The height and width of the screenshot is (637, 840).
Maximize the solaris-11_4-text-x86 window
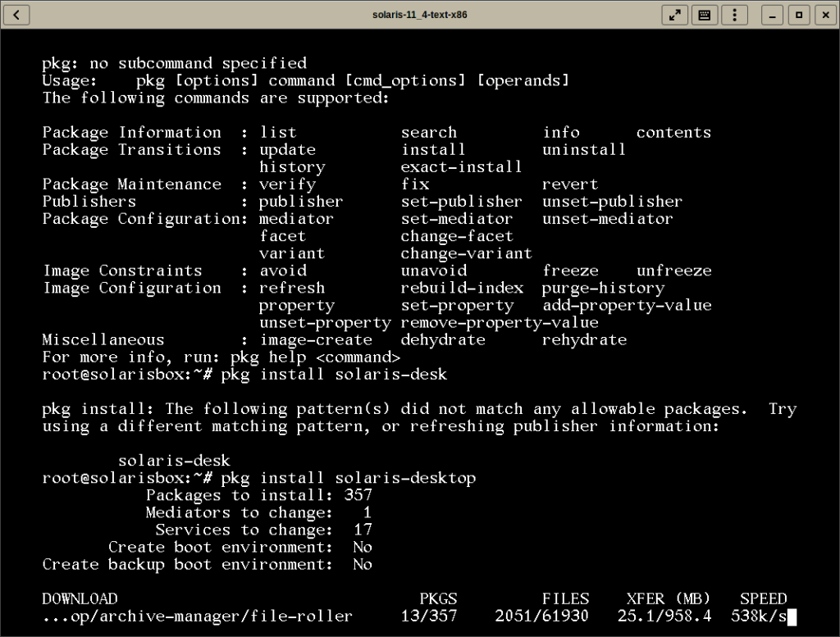(x=799, y=15)
